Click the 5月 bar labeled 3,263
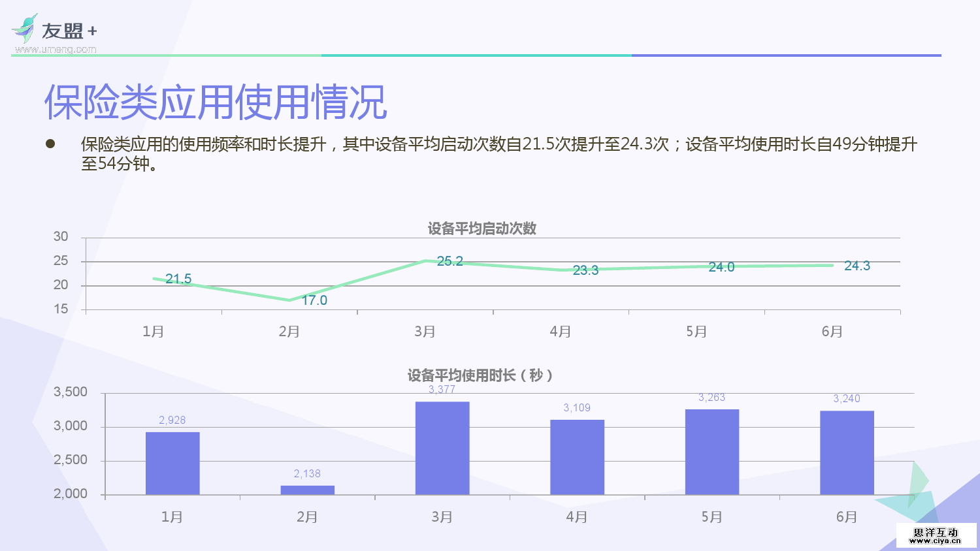Screen dimensions: 980x551 (x=711, y=450)
